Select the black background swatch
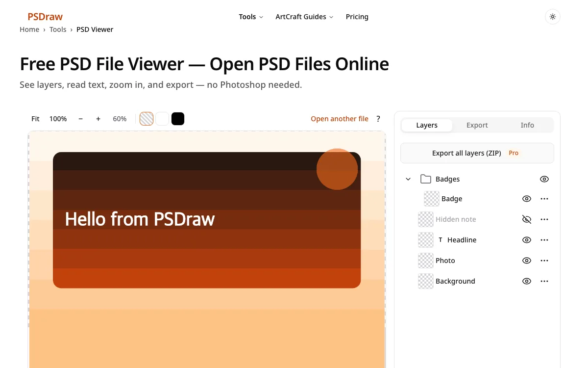The image size is (588, 368). [x=178, y=119]
